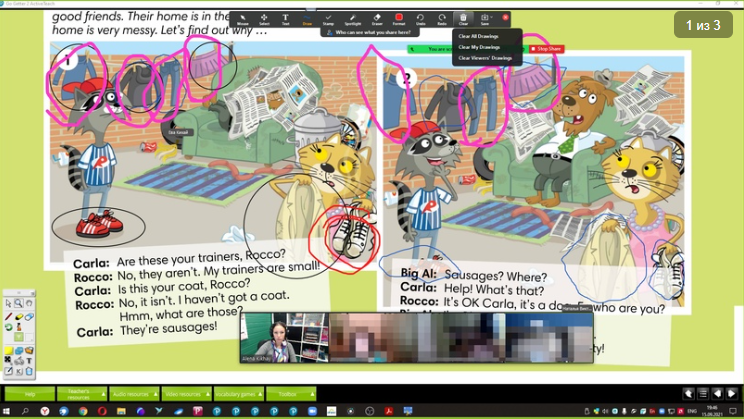
Task: Click the orange ink bottle icon in palette
Action: [19, 327]
